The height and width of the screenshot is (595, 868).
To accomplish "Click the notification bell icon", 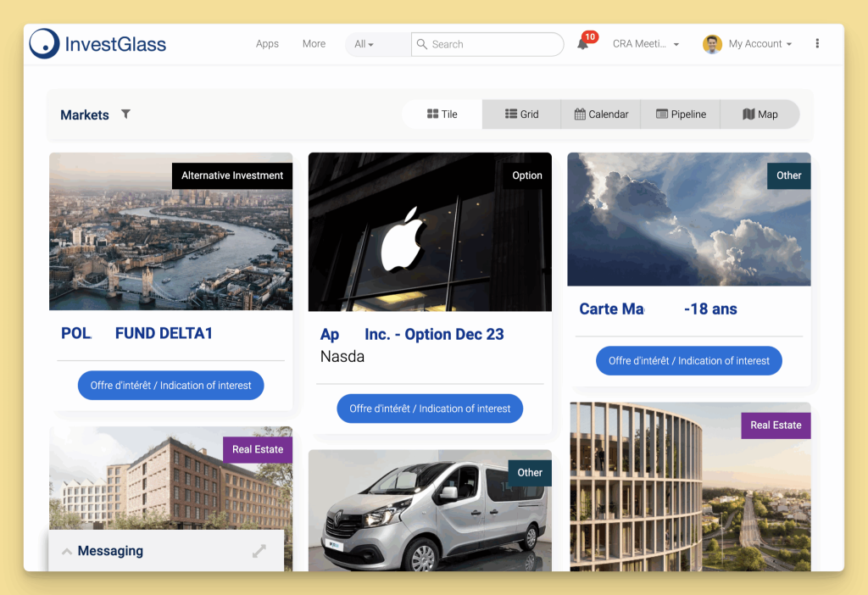I will click(x=583, y=43).
